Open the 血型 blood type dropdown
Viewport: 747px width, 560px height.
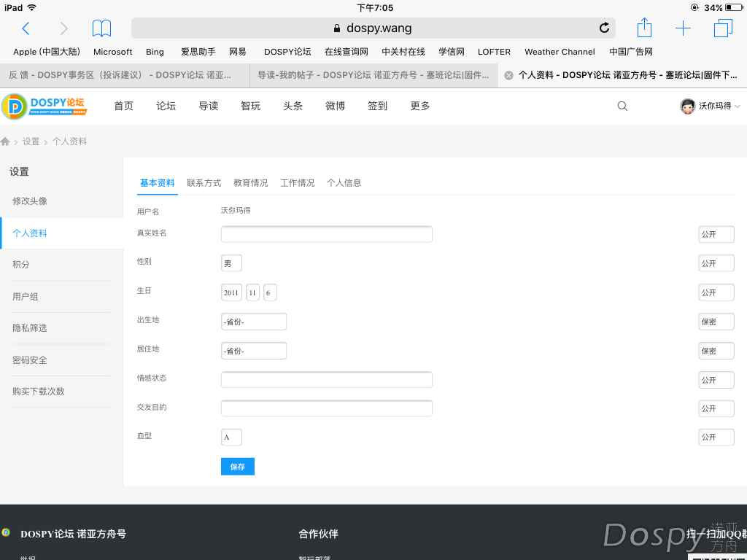tap(231, 437)
